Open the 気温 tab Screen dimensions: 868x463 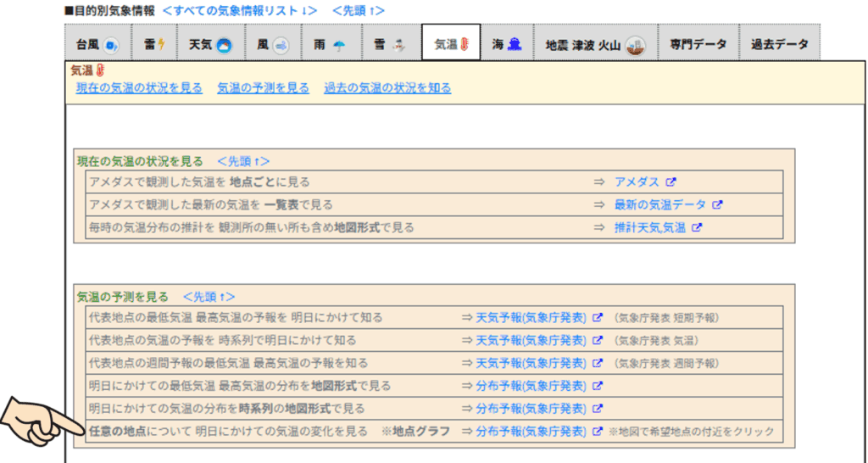click(451, 44)
